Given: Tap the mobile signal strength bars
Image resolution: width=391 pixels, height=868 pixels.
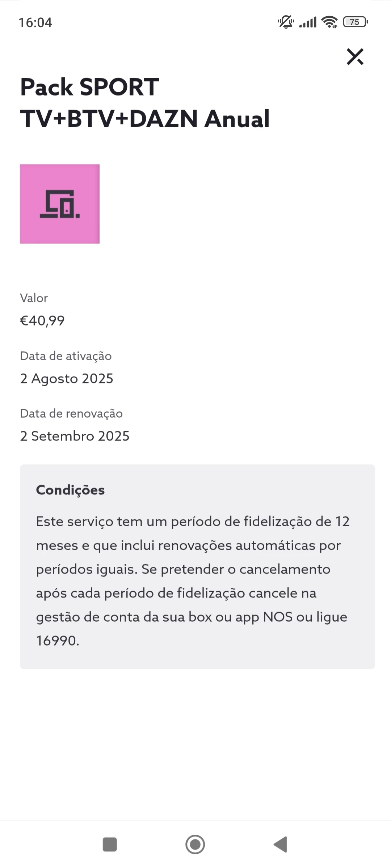Looking at the screenshot, I should pos(308,22).
